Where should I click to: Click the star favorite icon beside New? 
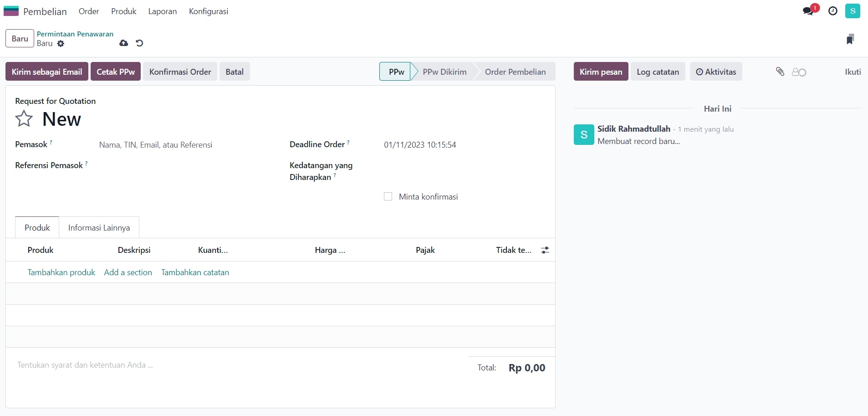coord(24,119)
